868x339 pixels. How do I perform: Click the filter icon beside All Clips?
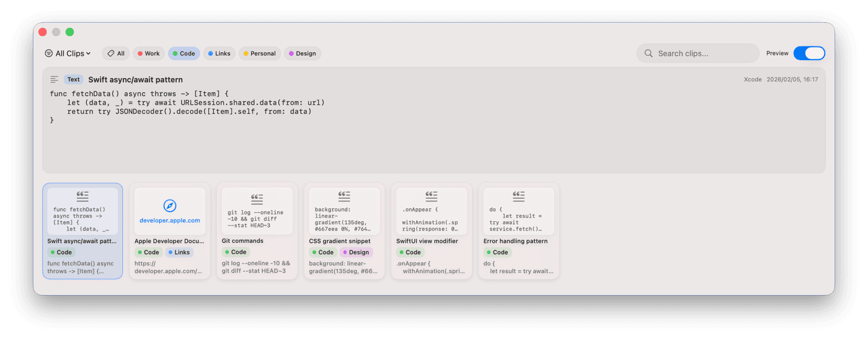point(49,53)
